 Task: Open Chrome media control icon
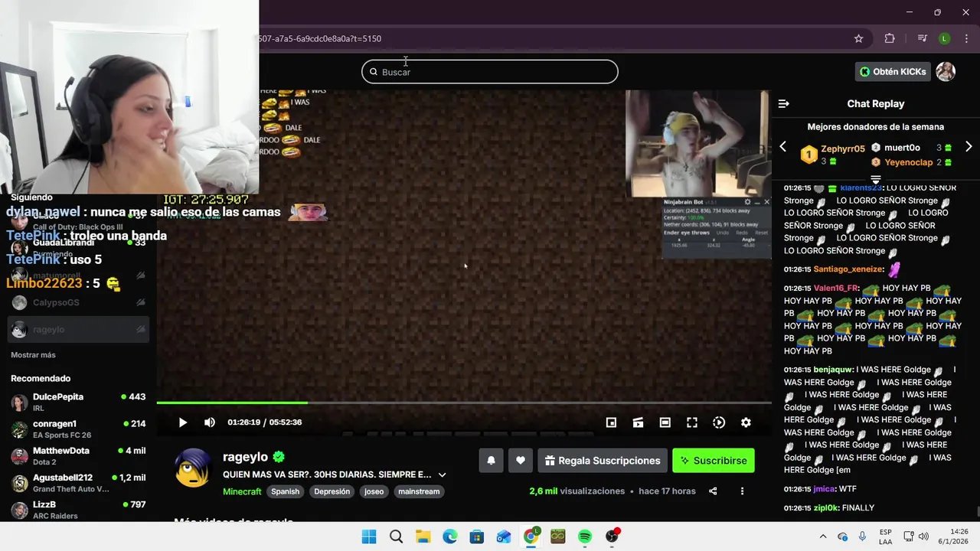tap(922, 38)
